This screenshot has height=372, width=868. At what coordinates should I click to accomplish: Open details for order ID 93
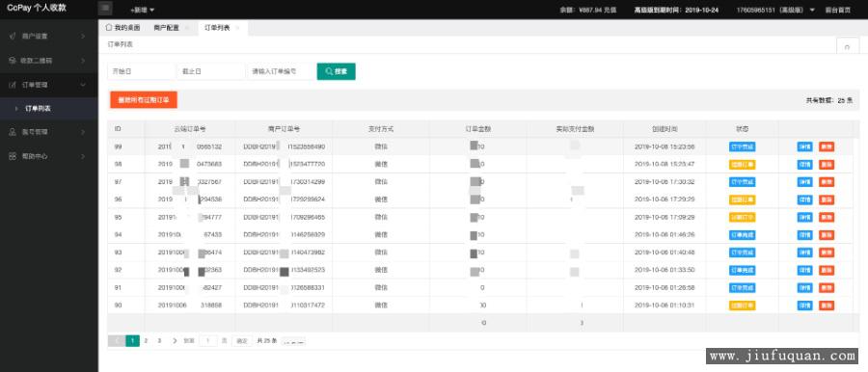point(804,252)
